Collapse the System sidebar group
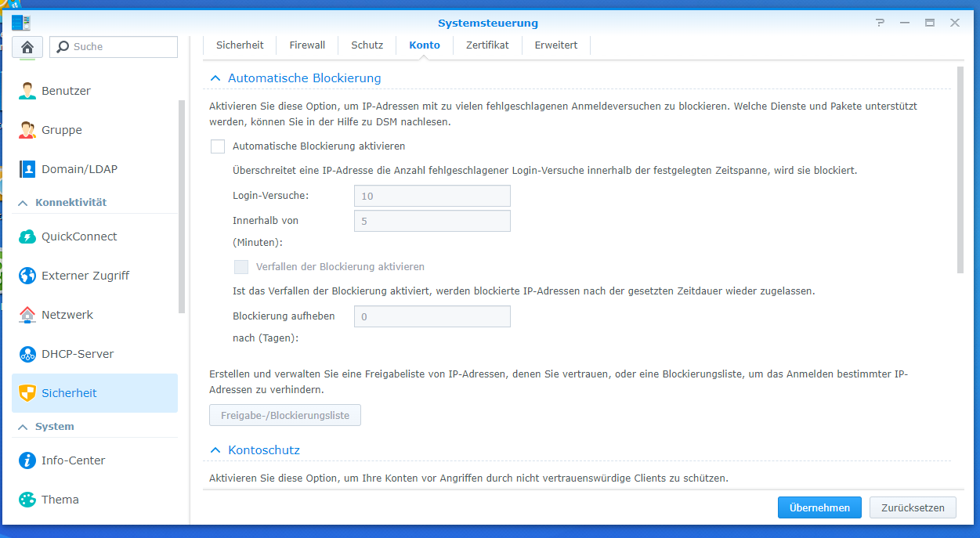The image size is (980, 538). [23, 427]
